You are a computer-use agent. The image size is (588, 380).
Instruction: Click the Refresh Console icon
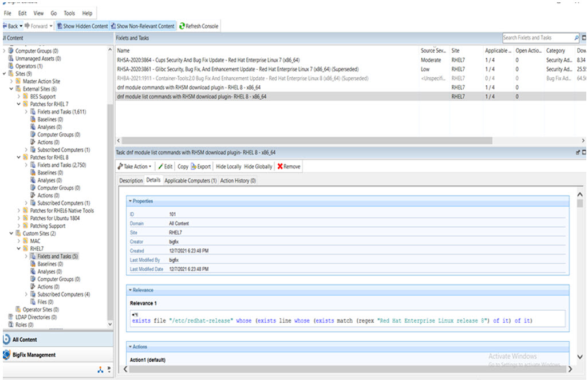click(x=182, y=26)
